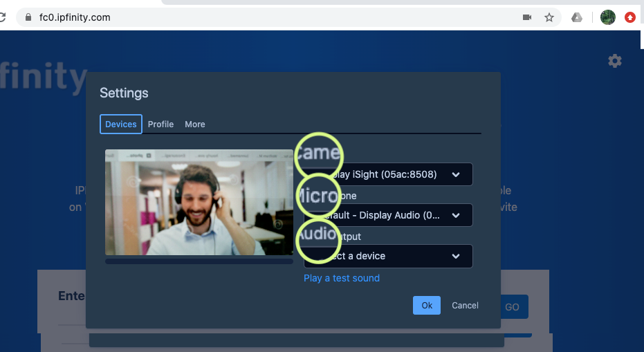The height and width of the screenshot is (352, 644).
Task: Click the camera preview video
Action: [x=199, y=202]
